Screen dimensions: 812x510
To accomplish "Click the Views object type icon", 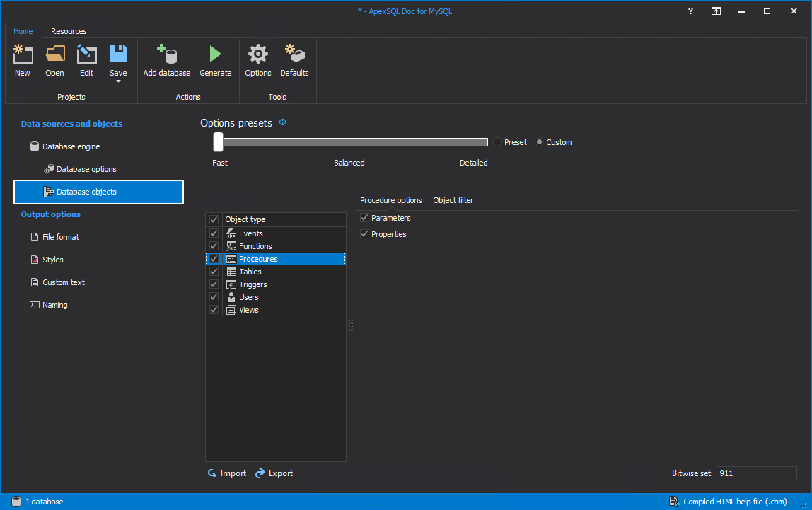I will click(231, 310).
